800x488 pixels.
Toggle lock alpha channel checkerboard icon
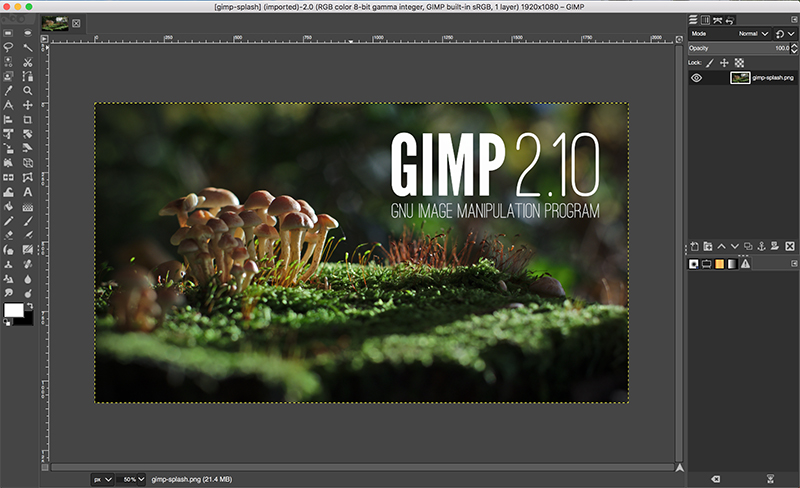click(x=739, y=63)
